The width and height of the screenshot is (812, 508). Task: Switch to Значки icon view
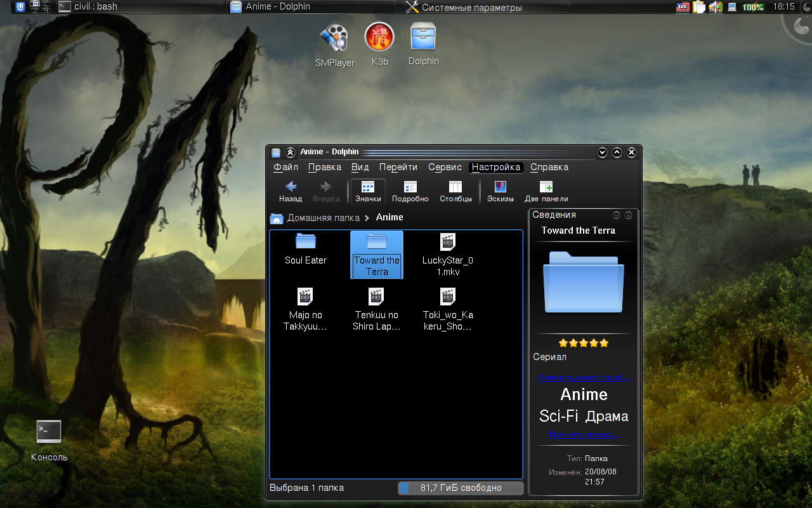coord(368,191)
